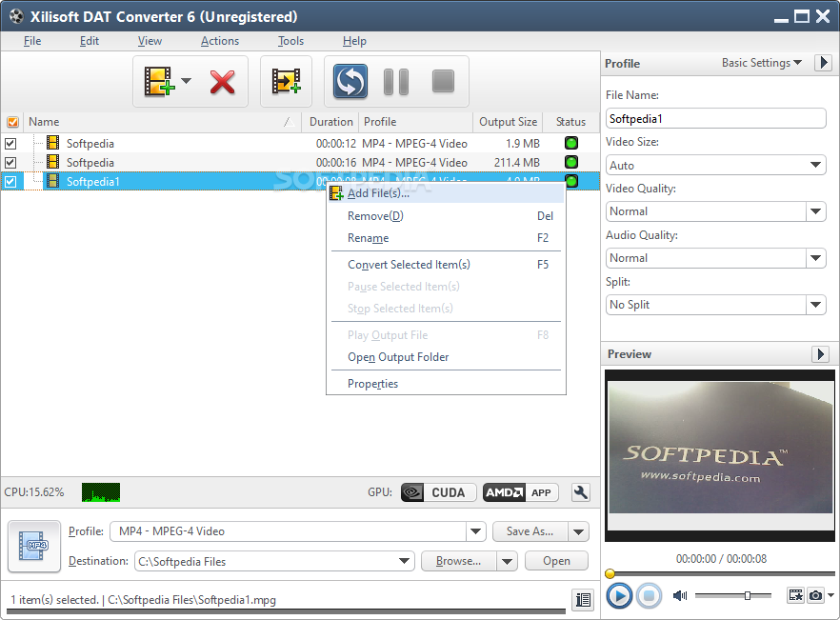The width and height of the screenshot is (840, 620).
Task: Click the File Name input field
Action: pos(716,118)
